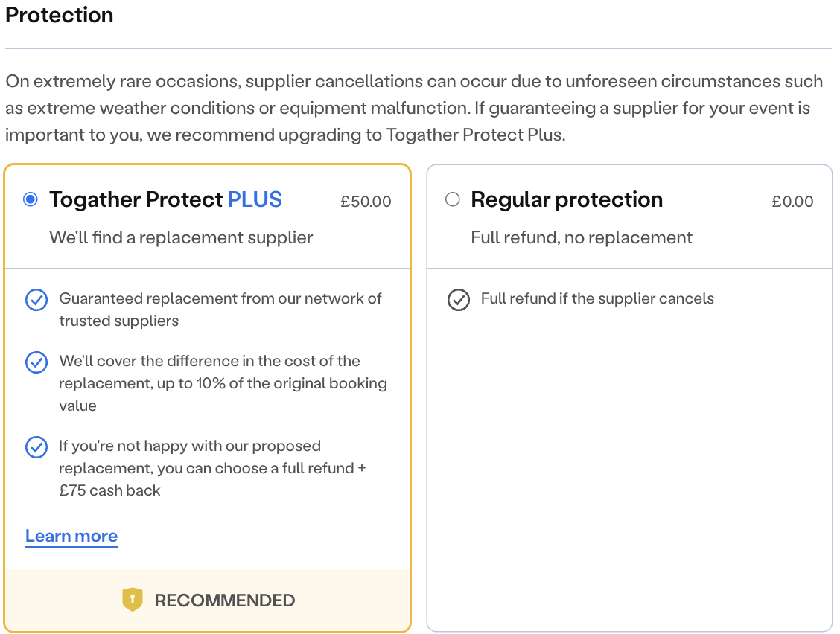Screen dimensions: 840x634
Task: Click the Togather Protect PLUS card title
Action: click(x=165, y=199)
